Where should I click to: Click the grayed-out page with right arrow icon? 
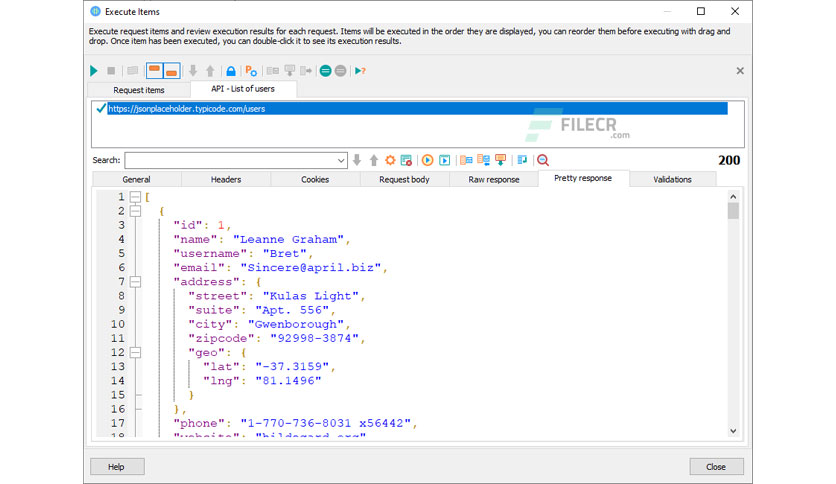[x=306, y=70]
